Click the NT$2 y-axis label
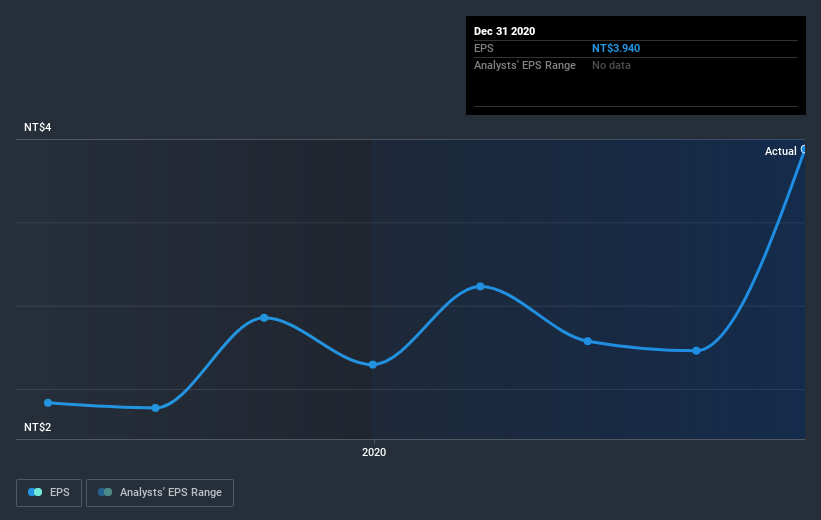The width and height of the screenshot is (821, 520). pos(38,427)
